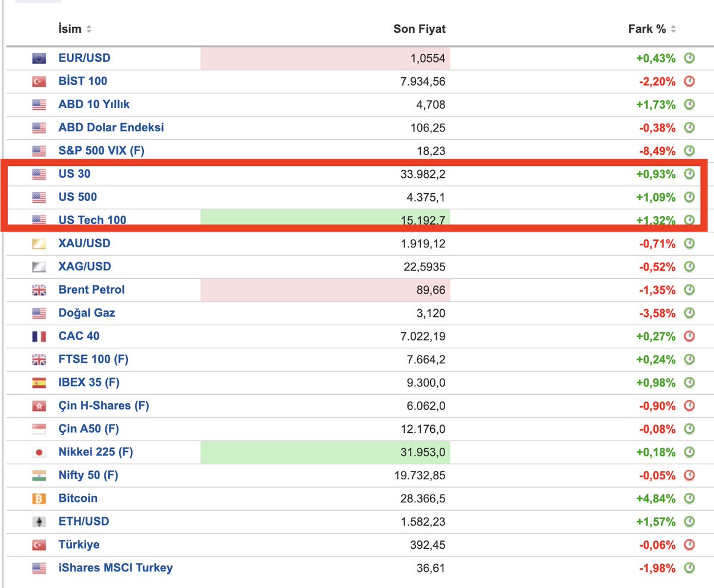Click the red clock icon in CAC 40 row
Screen dimensions: 714x588
coord(690,337)
